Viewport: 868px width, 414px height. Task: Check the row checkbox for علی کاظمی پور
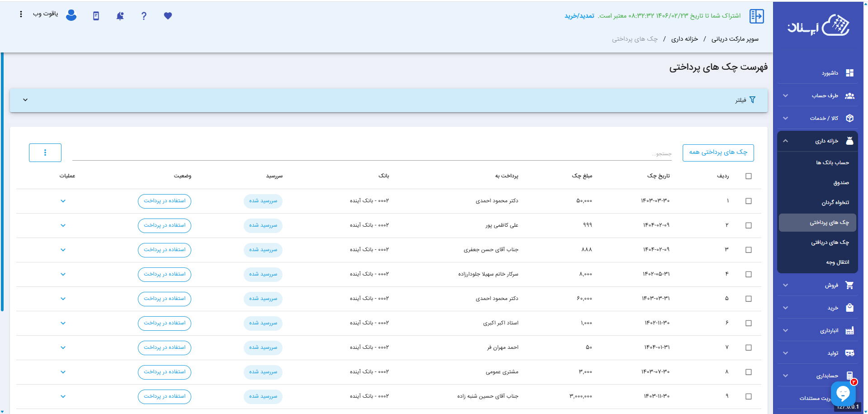(x=749, y=225)
